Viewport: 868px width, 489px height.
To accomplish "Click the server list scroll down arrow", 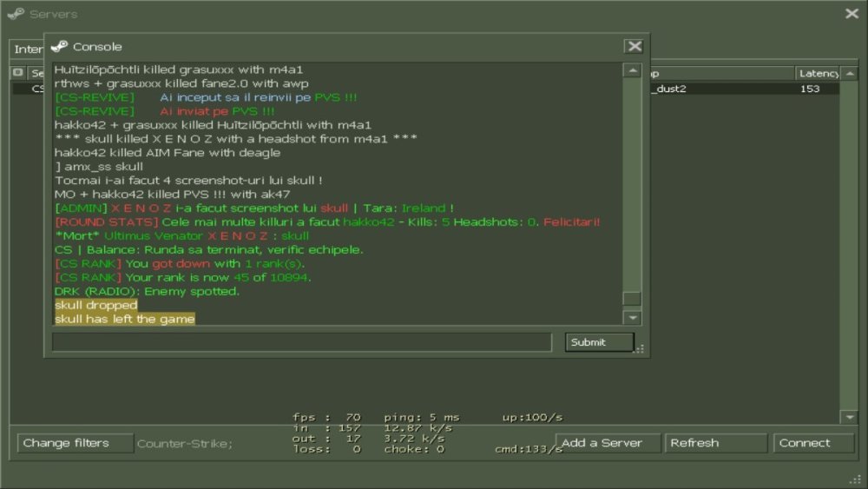I will (850, 417).
